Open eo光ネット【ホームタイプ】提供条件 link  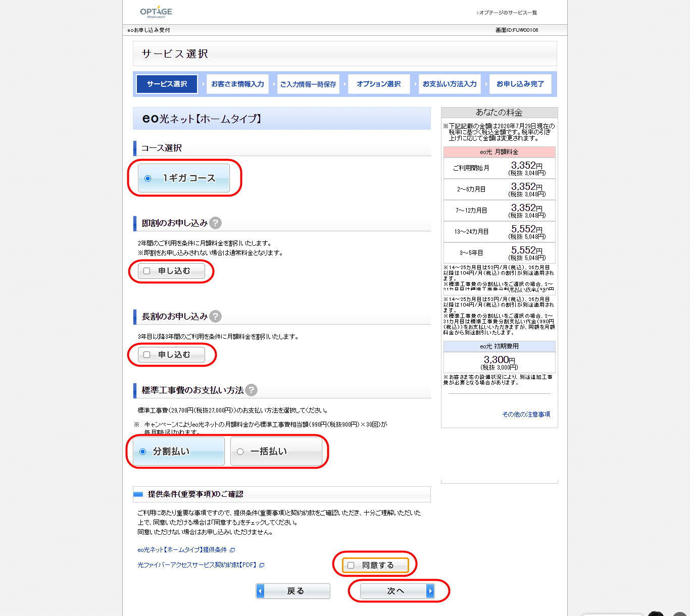tap(182, 550)
